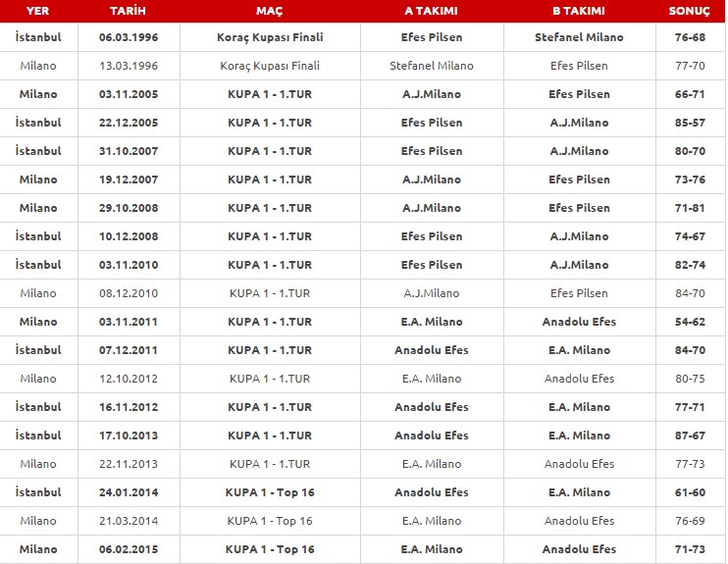Click the SONUÇ column header
This screenshot has height=564, width=728.
(690, 11)
